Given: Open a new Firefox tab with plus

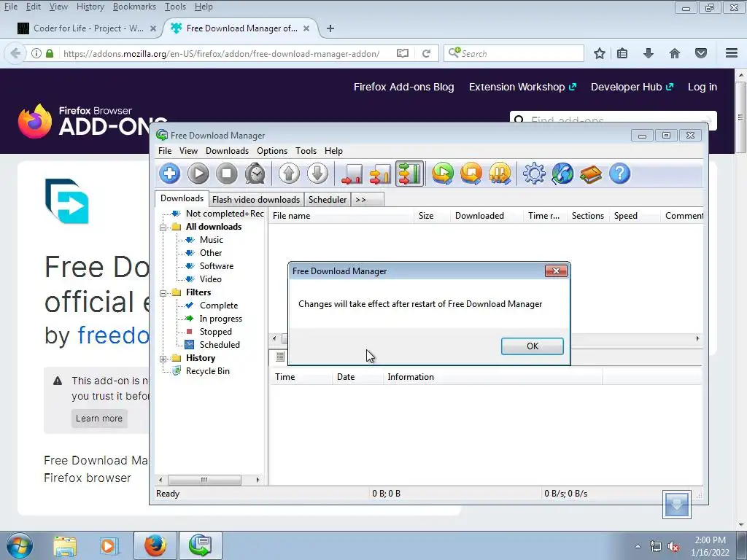Looking at the screenshot, I should pos(330,28).
